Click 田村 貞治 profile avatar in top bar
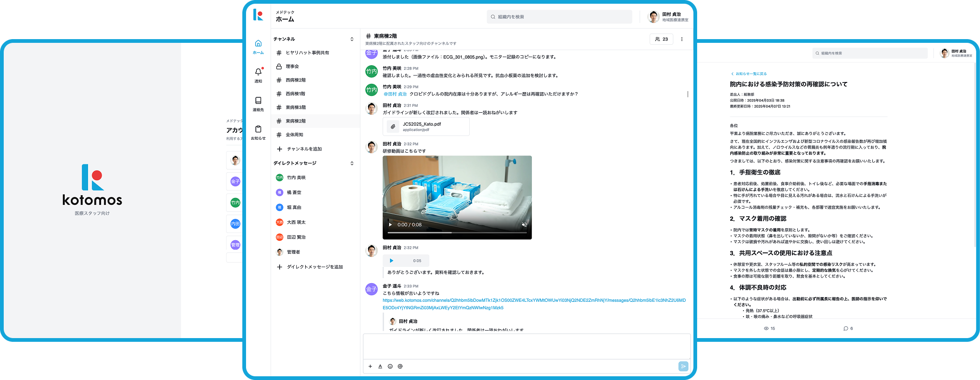This screenshot has height=380, width=980. (x=654, y=17)
